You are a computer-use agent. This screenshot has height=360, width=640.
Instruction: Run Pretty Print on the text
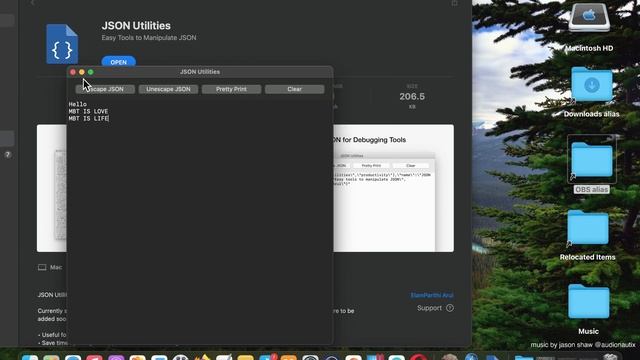pos(231,89)
